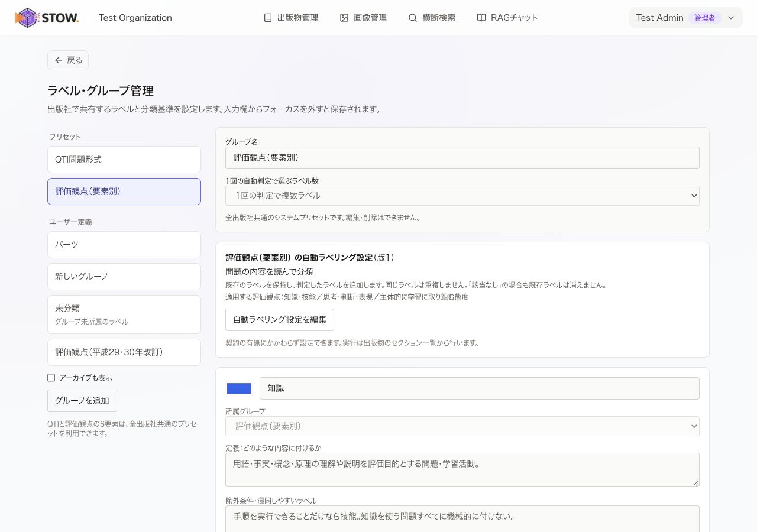The height and width of the screenshot is (532, 757).
Task: Go to 画像管理 in the navigation
Action: tap(364, 18)
